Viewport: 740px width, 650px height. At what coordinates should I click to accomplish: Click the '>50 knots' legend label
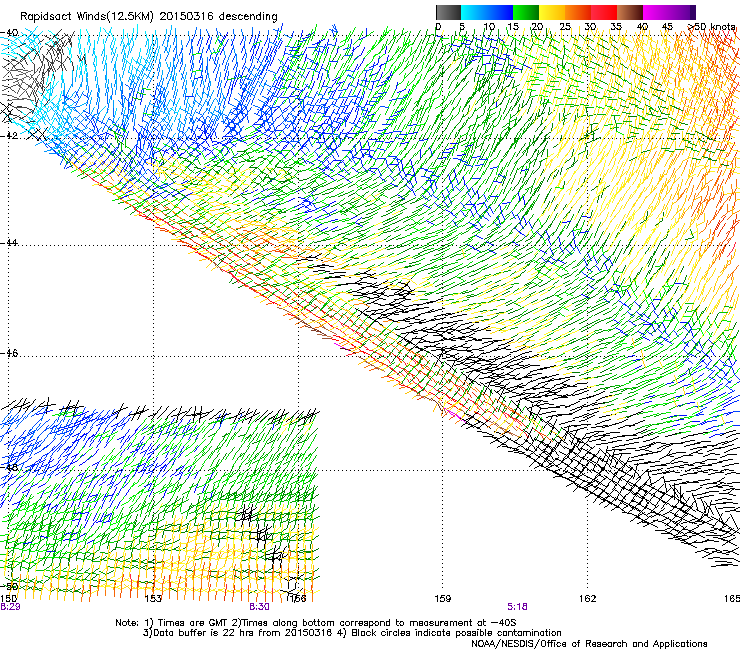pos(712,27)
